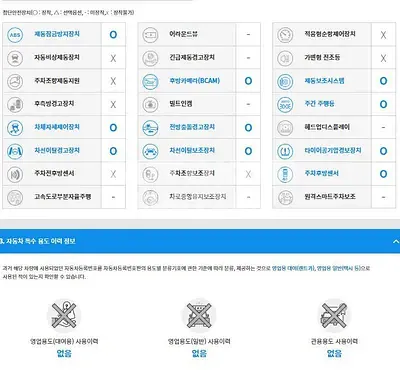Image resolution: width=400 pixels, height=370 pixels.
Task: Click the 차선이탈경고장치 lane departure icon
Action: [15, 151]
